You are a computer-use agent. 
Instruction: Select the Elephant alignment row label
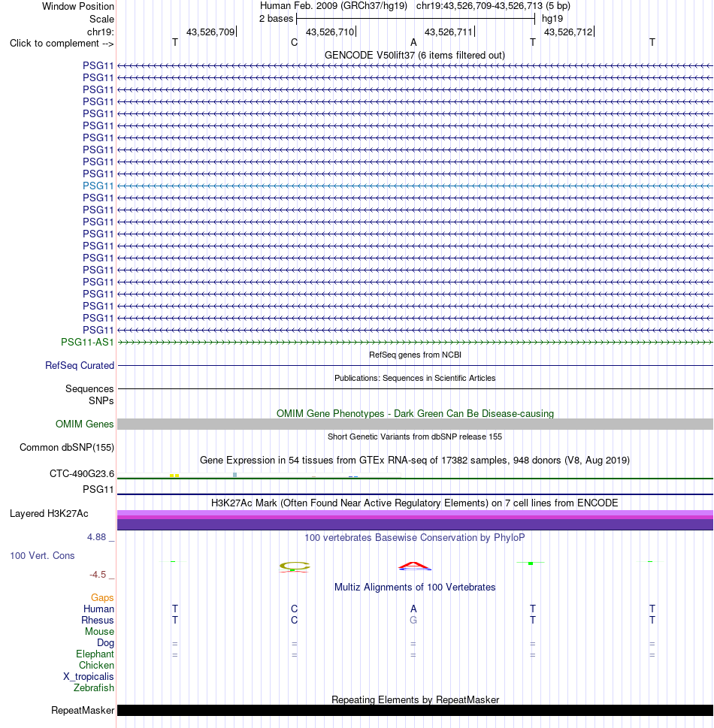(95, 654)
